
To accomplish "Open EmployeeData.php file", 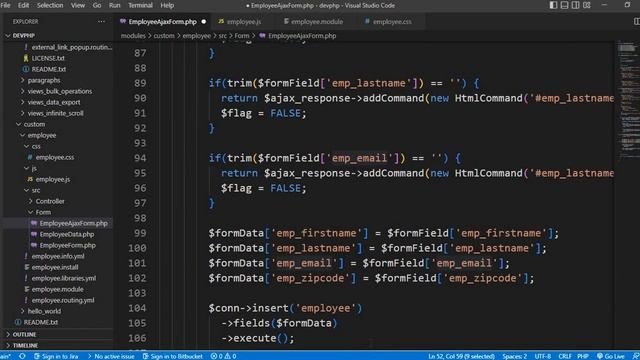I will point(67,234).
